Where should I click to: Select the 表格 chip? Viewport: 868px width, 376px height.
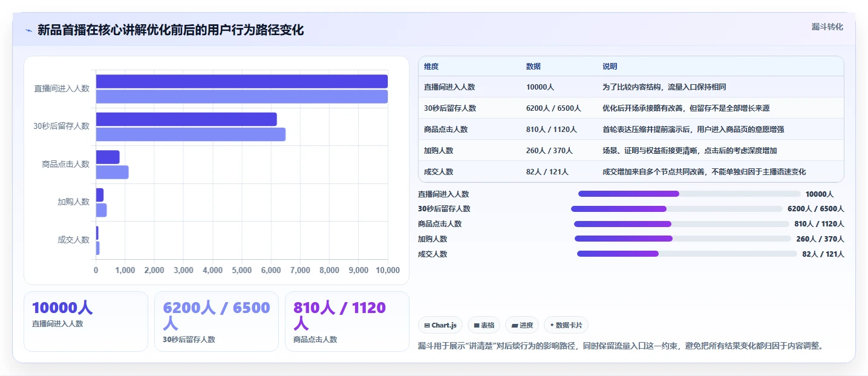tap(484, 325)
